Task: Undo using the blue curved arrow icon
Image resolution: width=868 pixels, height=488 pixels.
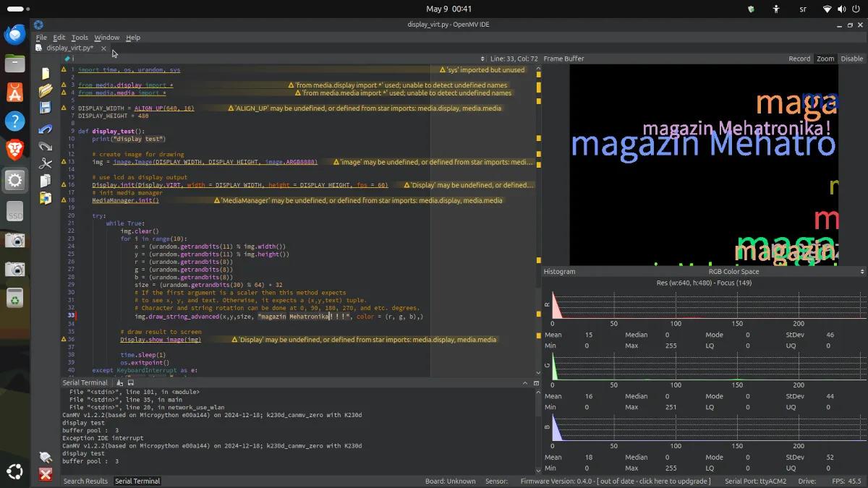Action: coord(46,129)
